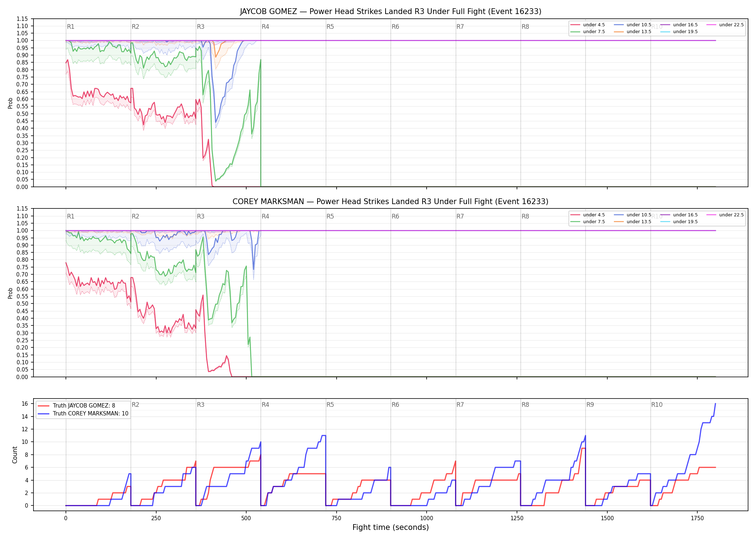Click the R9 round marker in the Count chart
Image resolution: width=756 pixels, height=540 pixels.
pyautogui.click(x=590, y=405)
